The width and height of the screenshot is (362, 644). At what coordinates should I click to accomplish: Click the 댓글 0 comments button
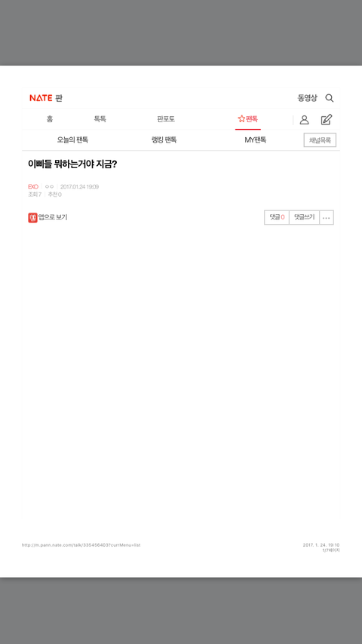pos(277,218)
